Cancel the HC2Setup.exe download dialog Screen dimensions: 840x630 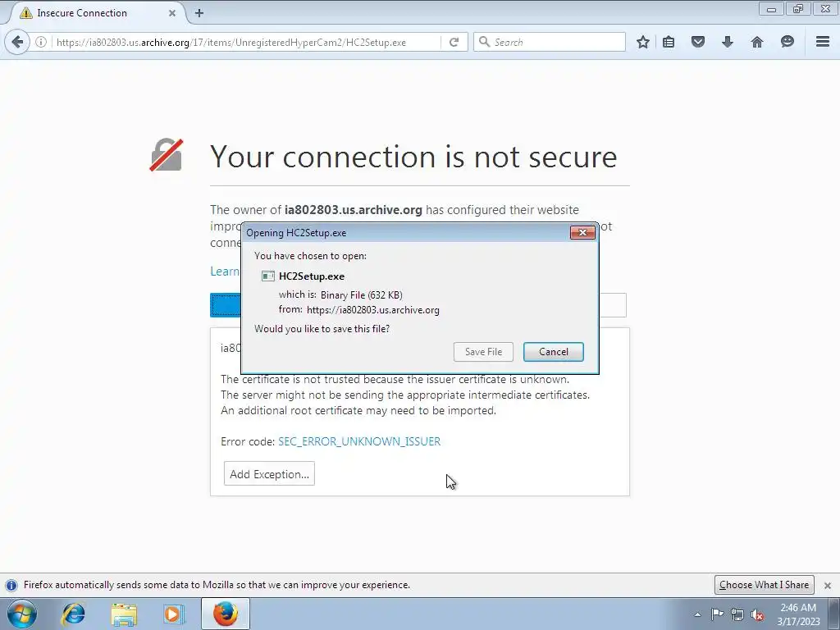[x=554, y=352]
